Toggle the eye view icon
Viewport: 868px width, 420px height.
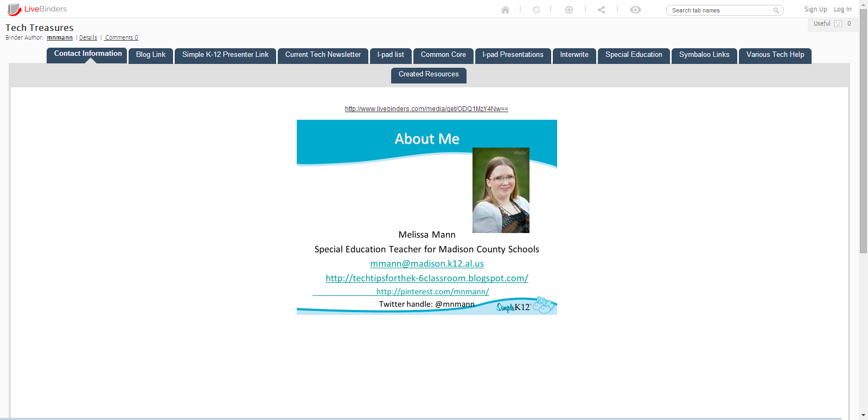click(635, 10)
